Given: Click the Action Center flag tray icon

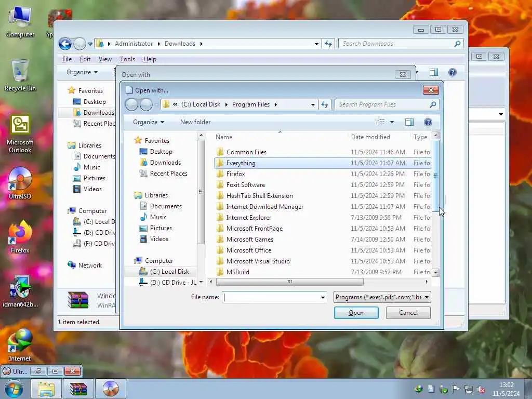Looking at the screenshot, I should coord(456,389).
